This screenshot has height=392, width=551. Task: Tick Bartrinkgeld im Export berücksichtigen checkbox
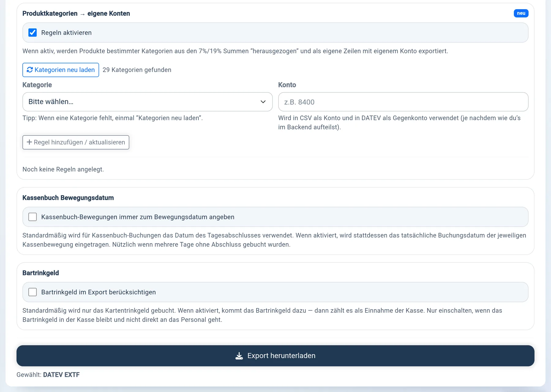[x=32, y=292]
